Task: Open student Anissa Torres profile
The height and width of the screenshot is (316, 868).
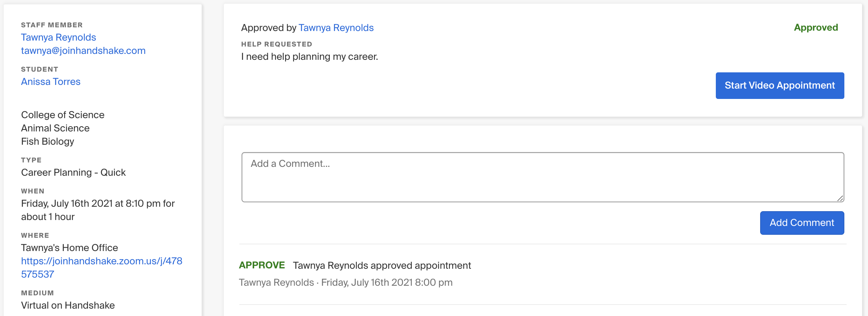Action: coord(51,82)
